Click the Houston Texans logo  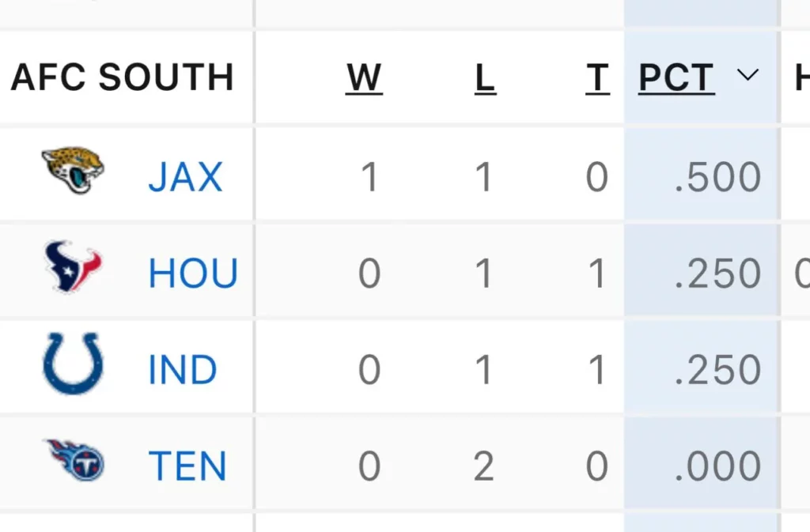coord(73,266)
